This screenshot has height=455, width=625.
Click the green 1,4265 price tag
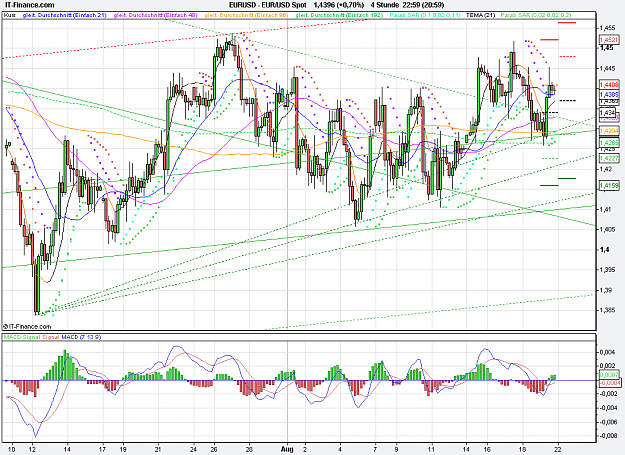tap(609, 143)
